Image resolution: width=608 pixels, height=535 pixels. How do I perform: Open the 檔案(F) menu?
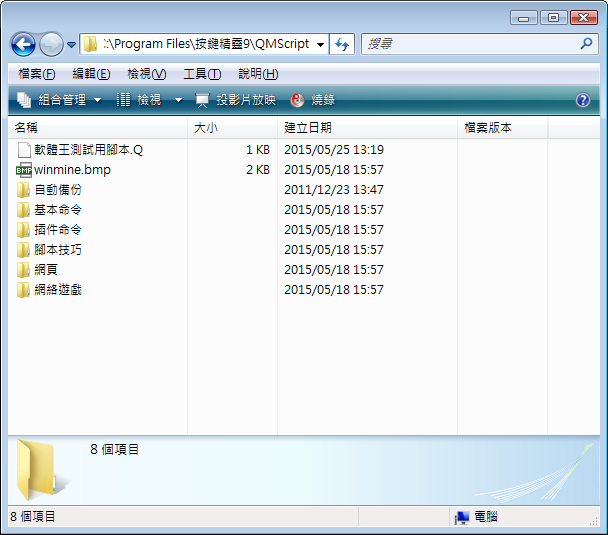point(37,74)
